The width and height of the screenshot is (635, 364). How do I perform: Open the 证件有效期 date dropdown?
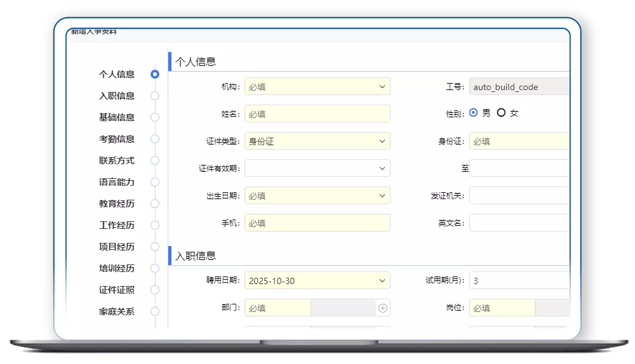click(x=317, y=168)
